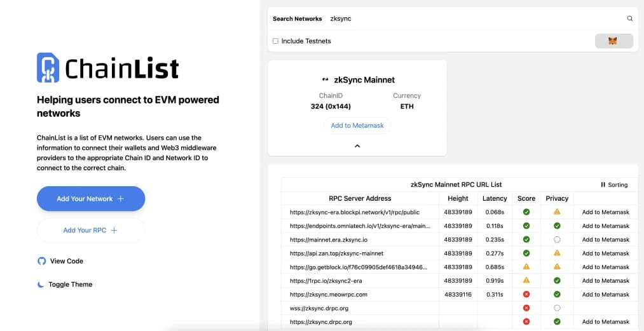
Task: Click score warning icon for getblock.io row
Action: [526, 267]
